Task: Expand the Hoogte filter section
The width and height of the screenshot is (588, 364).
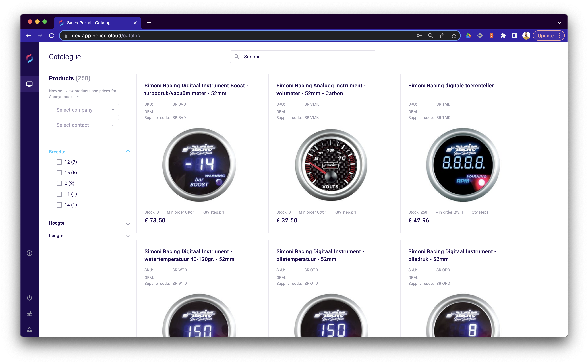Action: point(128,224)
